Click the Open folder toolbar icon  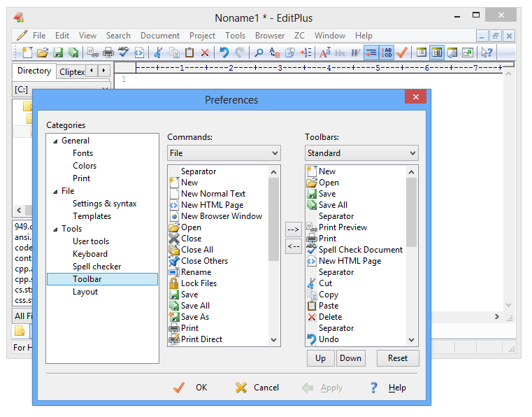click(x=43, y=52)
